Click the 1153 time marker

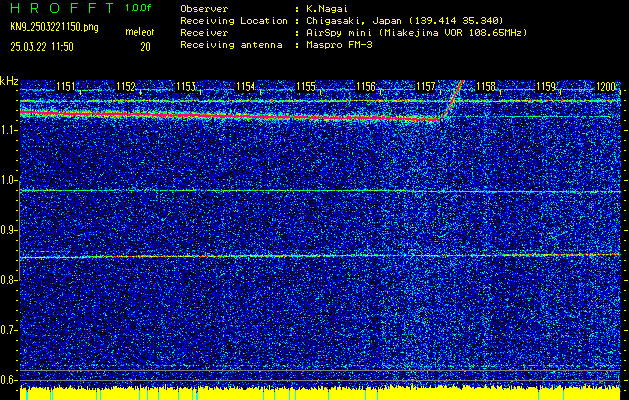point(186,86)
